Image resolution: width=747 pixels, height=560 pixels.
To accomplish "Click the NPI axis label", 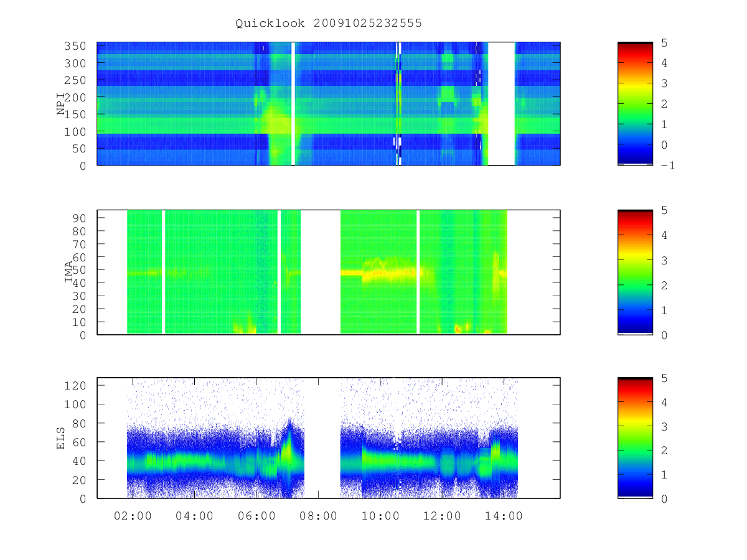I will click(62, 103).
